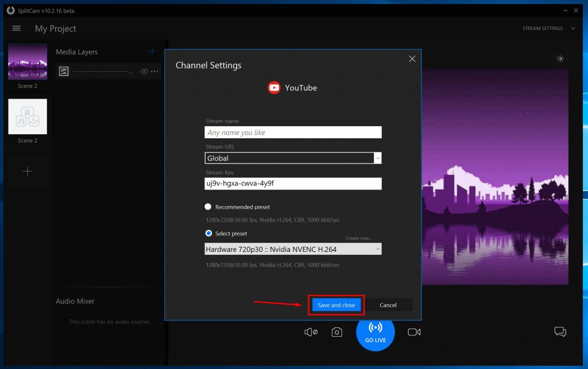Add a new scene
The image size is (588, 369).
pyautogui.click(x=28, y=172)
